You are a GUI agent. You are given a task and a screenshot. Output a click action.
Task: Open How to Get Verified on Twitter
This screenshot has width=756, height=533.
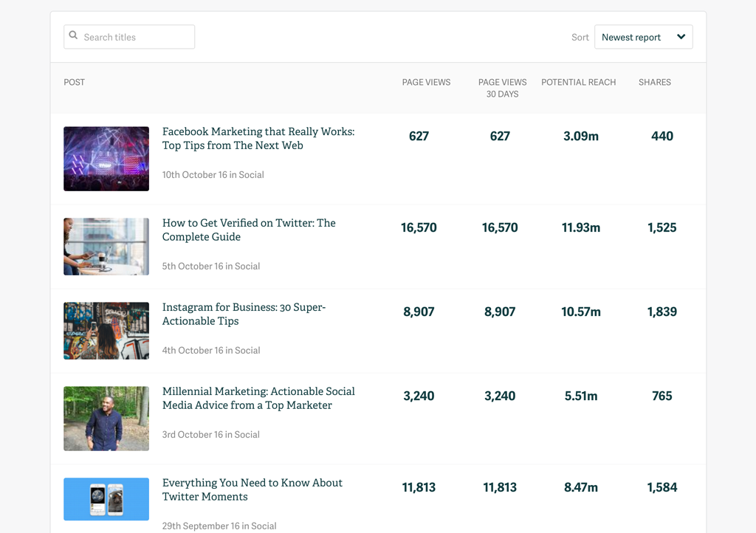point(249,230)
